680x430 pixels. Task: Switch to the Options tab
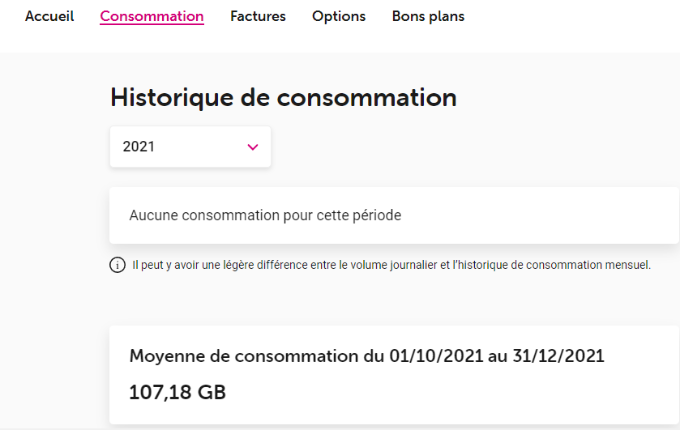[339, 16]
